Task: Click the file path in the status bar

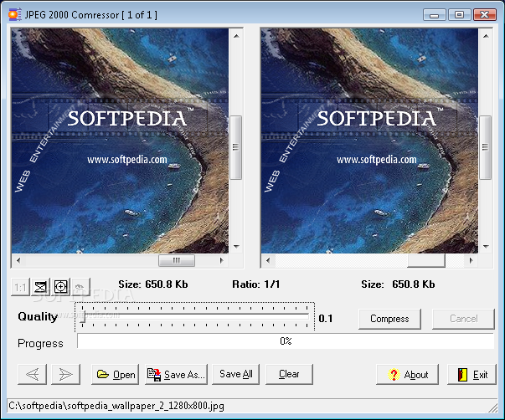Action: [x=116, y=406]
